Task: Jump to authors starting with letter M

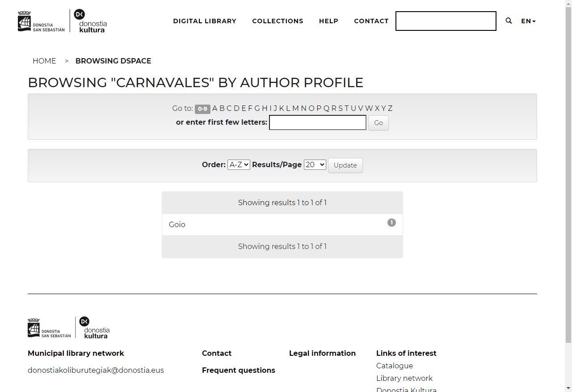Action: point(295,108)
